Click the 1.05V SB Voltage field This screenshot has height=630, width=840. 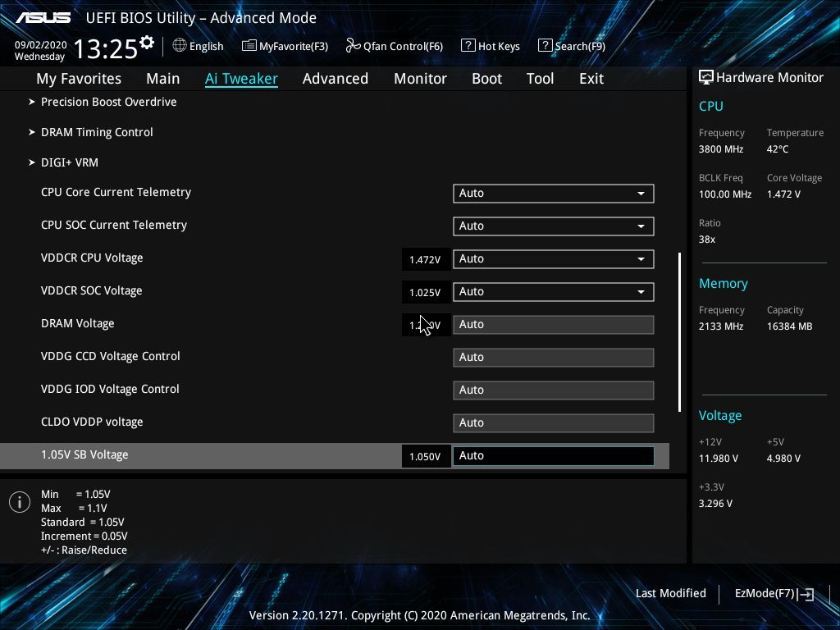pyautogui.click(x=554, y=456)
